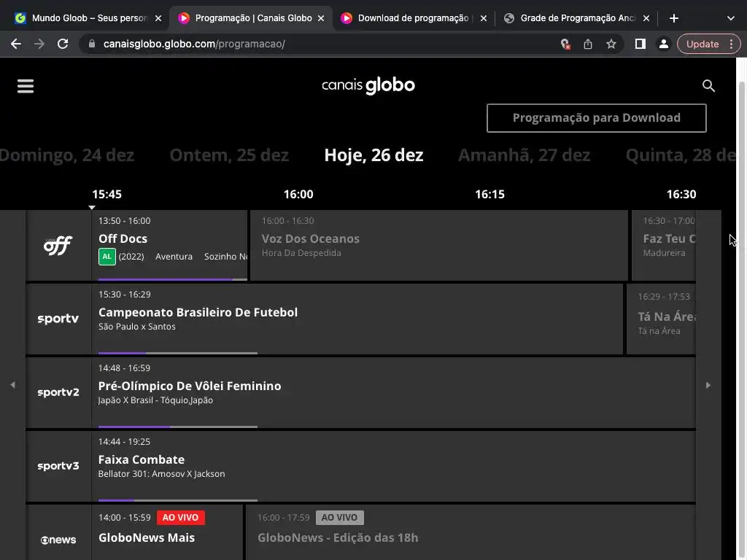Screen dimensions: 747x560
Task: Reload the page
Action: point(63,44)
